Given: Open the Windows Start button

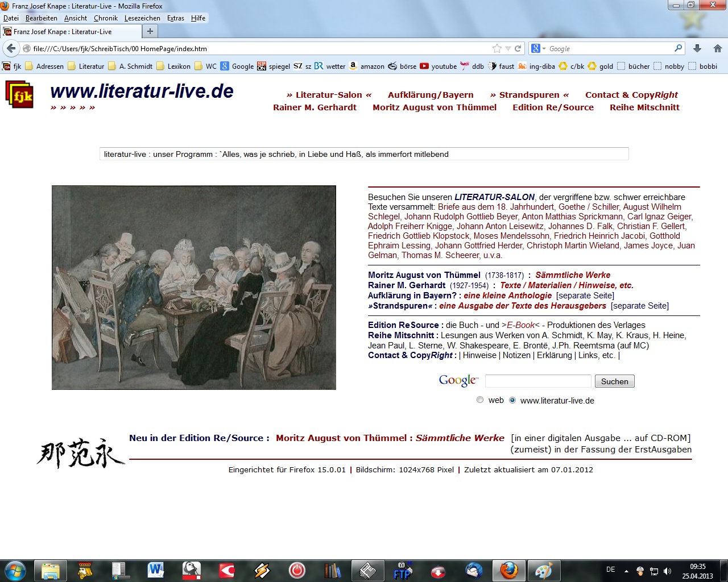Looking at the screenshot, I should pyautogui.click(x=15, y=570).
